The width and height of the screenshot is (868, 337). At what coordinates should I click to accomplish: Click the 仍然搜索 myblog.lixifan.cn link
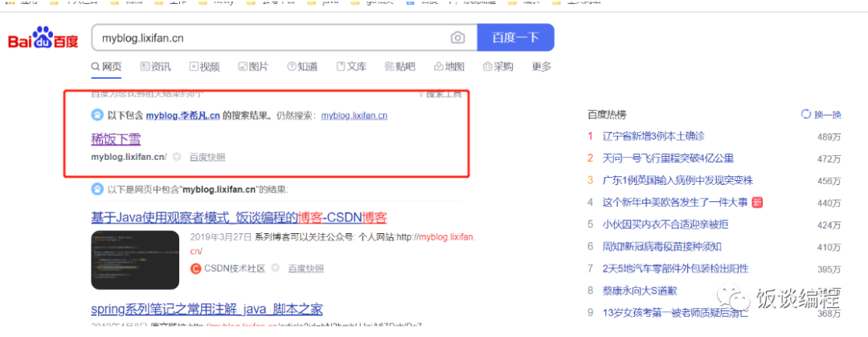pos(354,116)
